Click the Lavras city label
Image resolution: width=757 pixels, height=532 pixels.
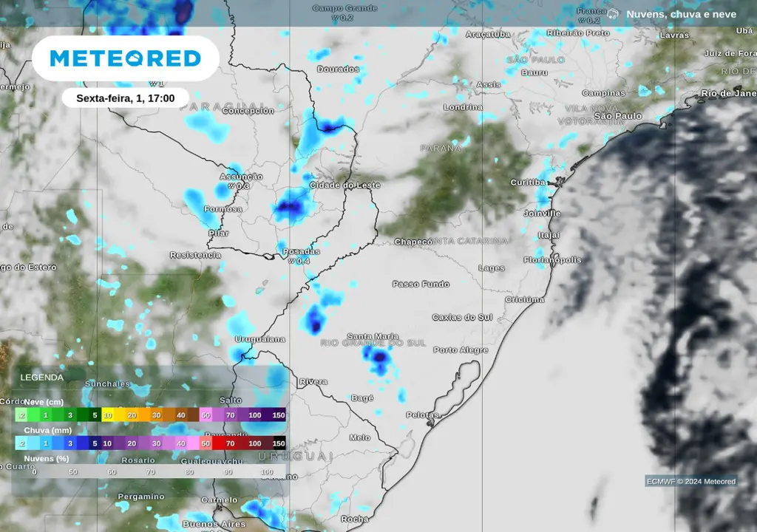click(674, 35)
